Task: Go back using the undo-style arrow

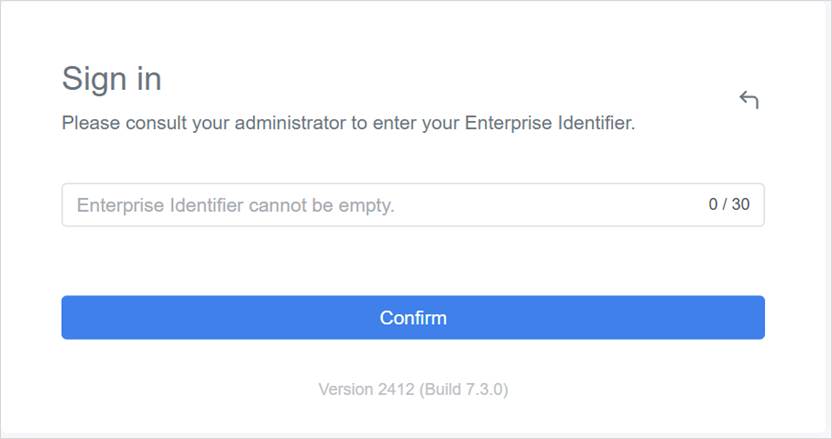Action: point(749,99)
